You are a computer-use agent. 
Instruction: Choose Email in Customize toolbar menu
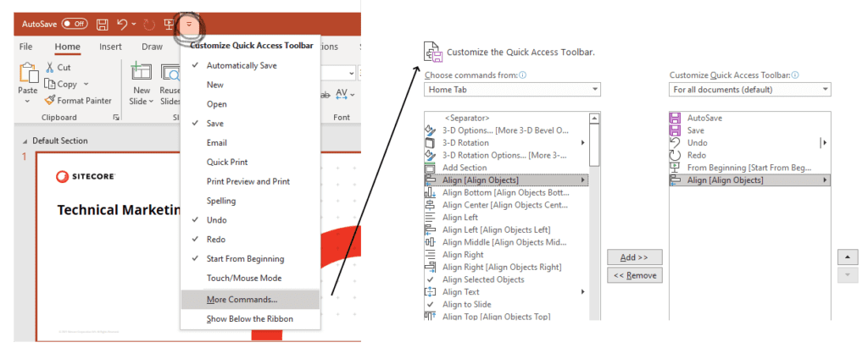pyautogui.click(x=250, y=143)
